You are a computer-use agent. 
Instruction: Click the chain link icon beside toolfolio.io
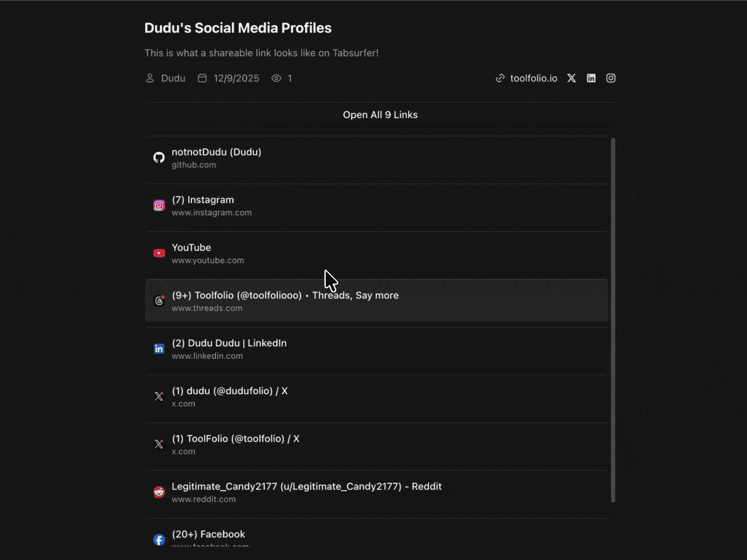500,78
